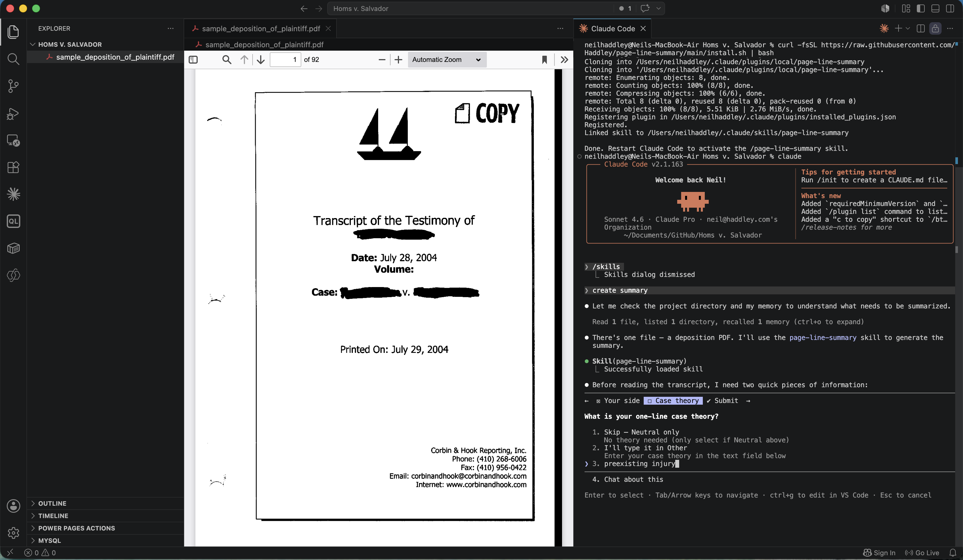Open the Explorer view in activity bar
Screen dimensions: 963x560
[14, 32]
